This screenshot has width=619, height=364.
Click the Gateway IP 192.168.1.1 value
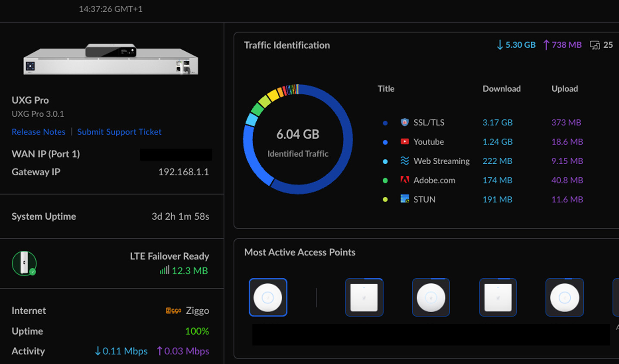[184, 172]
